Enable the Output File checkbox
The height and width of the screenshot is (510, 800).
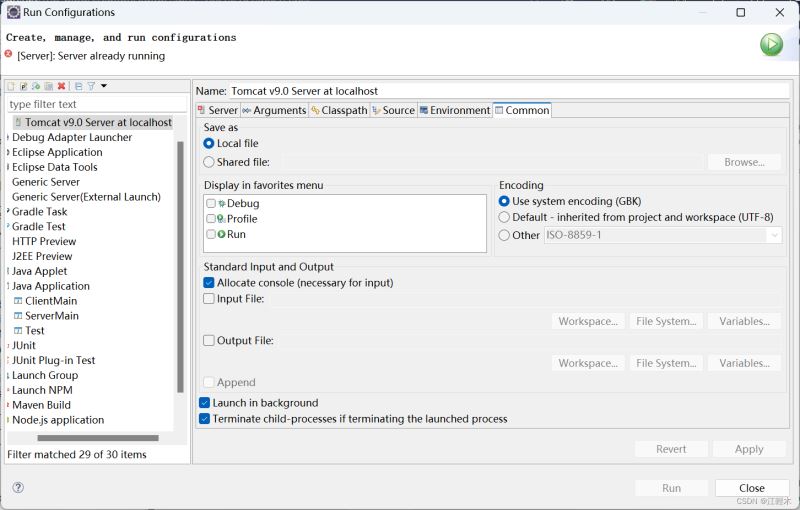[209, 340]
